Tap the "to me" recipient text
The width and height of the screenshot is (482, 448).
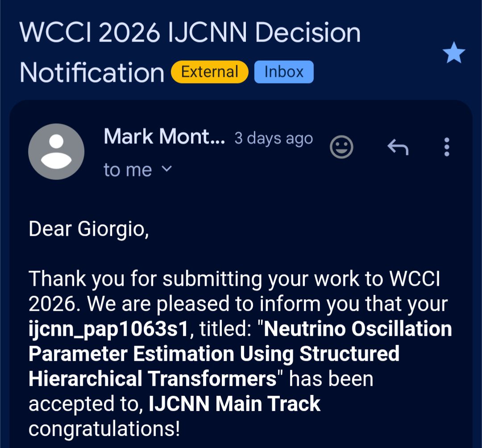click(x=128, y=170)
